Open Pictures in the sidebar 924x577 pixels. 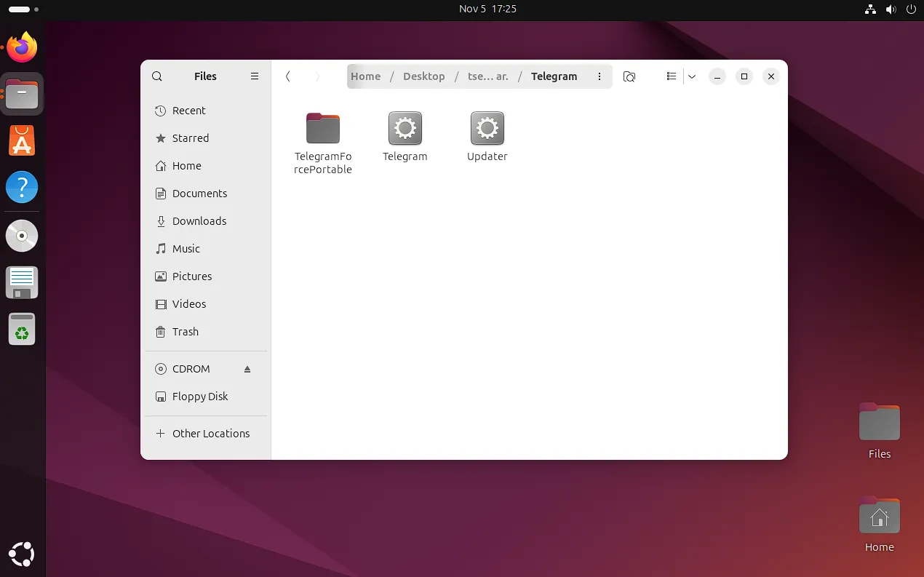206,276
